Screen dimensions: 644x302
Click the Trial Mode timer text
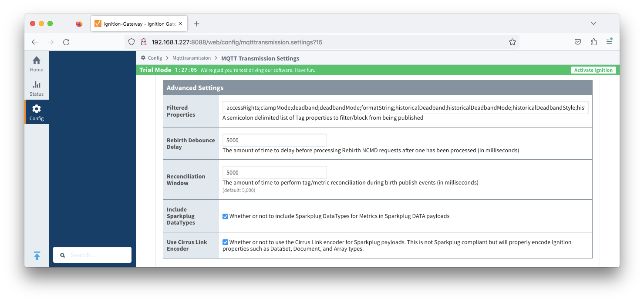point(186,70)
